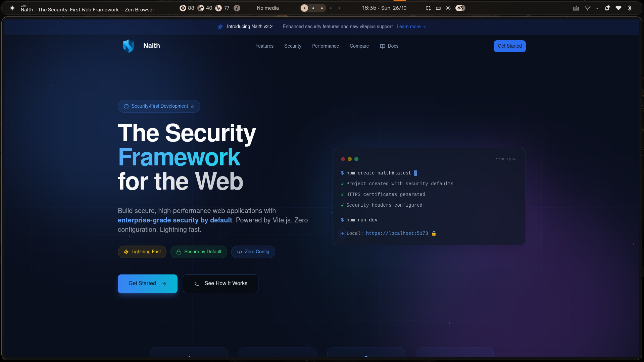
Task: Click the code brackets icon in Zero Config badge
Action: tap(240, 252)
